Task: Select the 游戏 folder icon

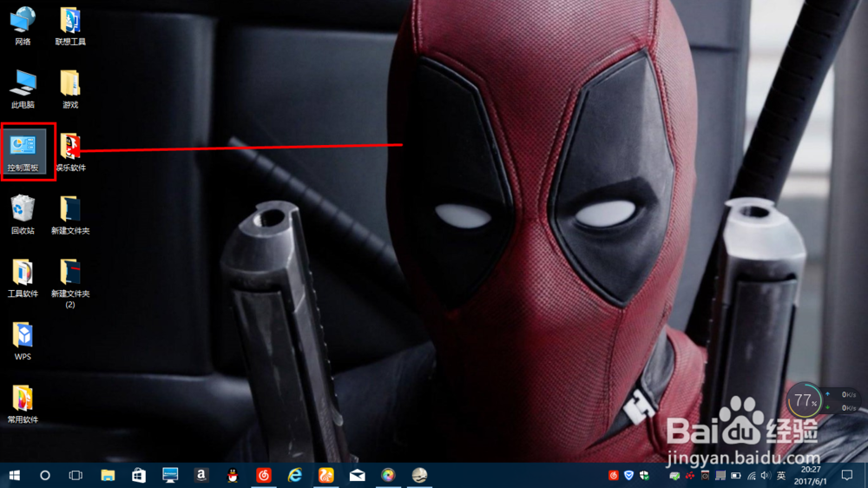Action: (70, 89)
